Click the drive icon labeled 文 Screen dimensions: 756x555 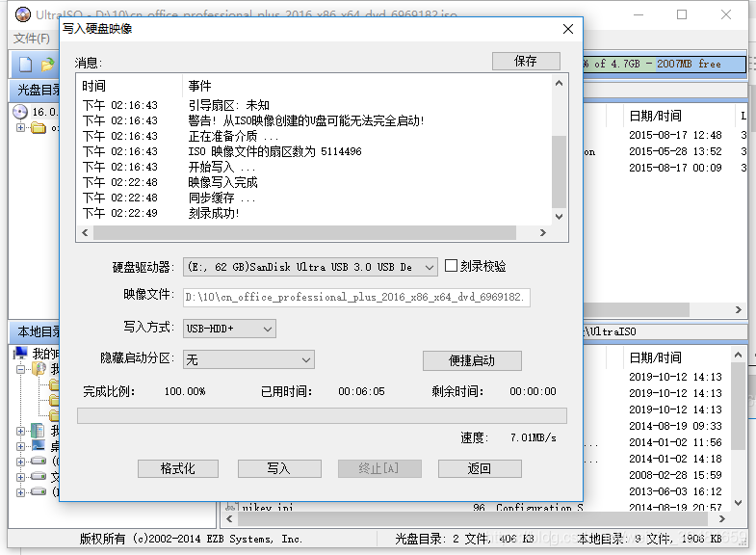[x=39, y=476]
